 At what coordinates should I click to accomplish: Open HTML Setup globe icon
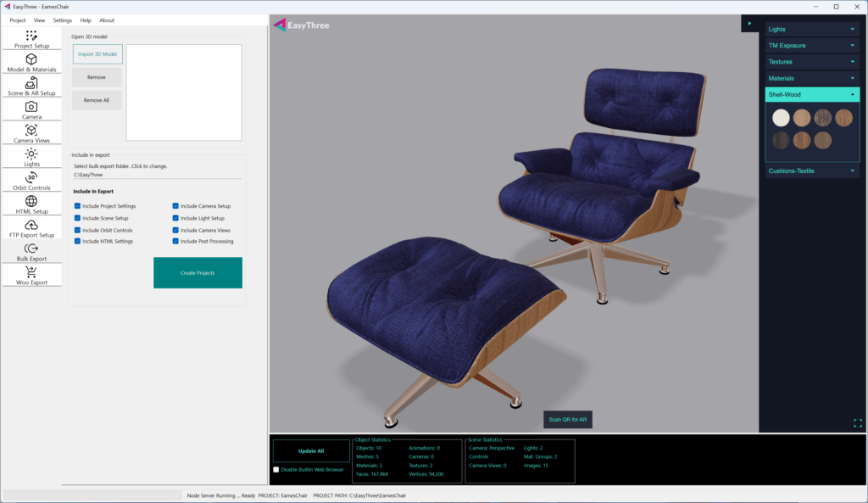(x=31, y=201)
